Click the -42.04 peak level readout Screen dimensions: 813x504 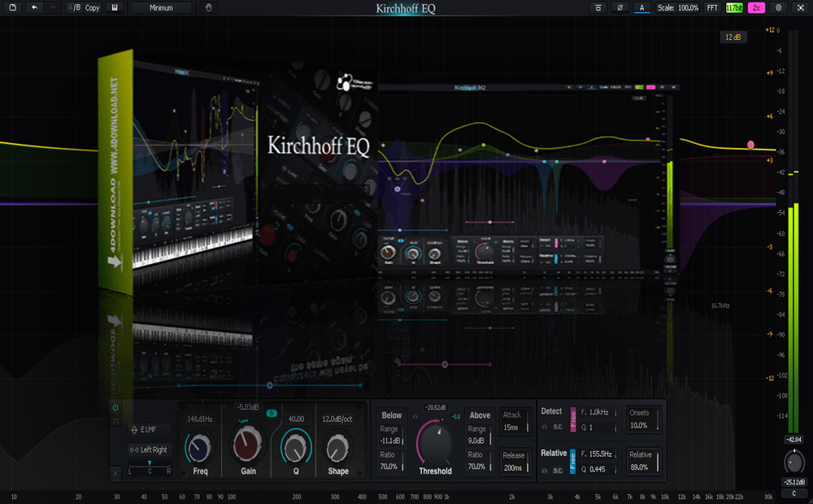coord(793,440)
